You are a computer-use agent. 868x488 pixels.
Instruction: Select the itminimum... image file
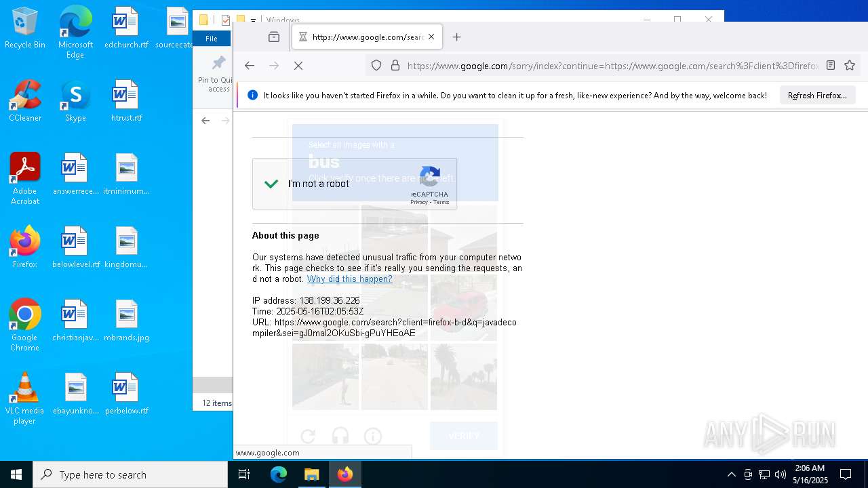[126, 174]
